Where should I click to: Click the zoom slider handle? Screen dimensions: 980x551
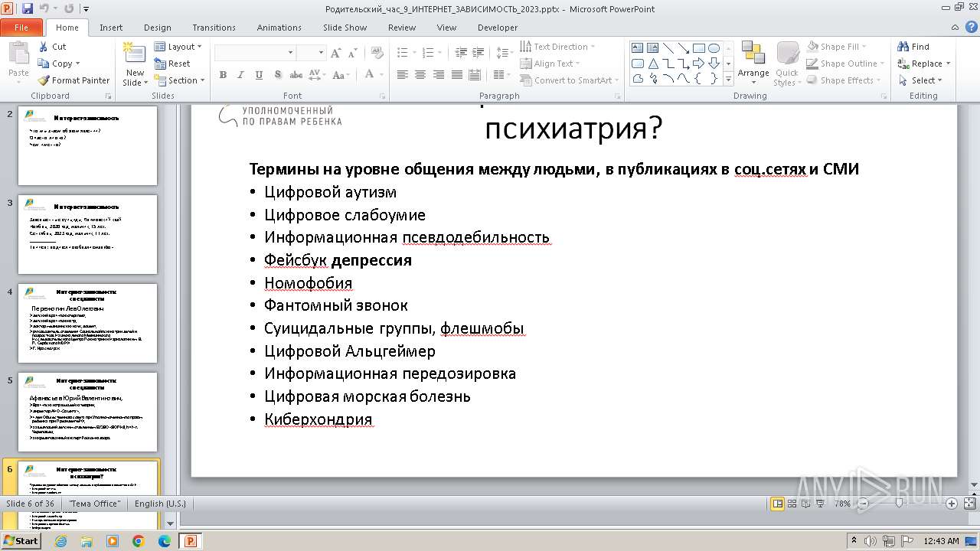pos(900,504)
